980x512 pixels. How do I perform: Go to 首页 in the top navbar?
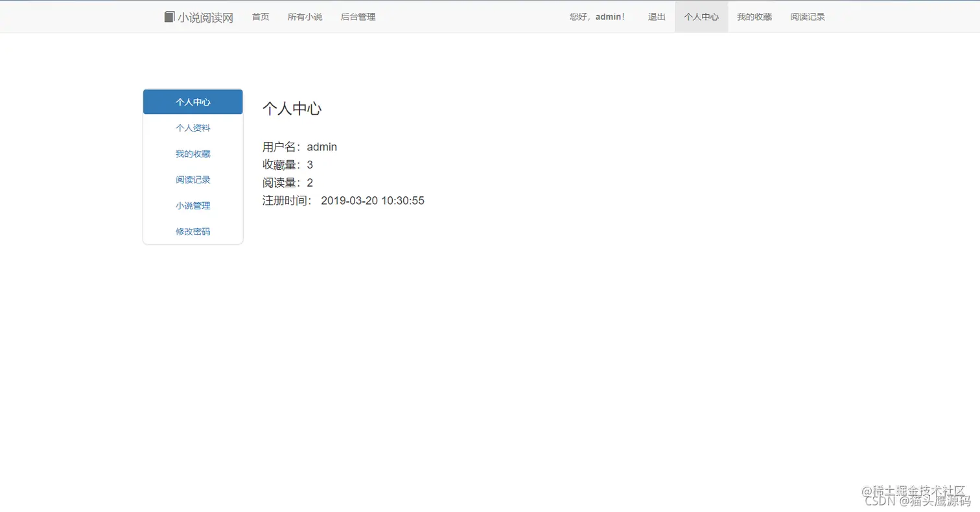click(x=261, y=17)
